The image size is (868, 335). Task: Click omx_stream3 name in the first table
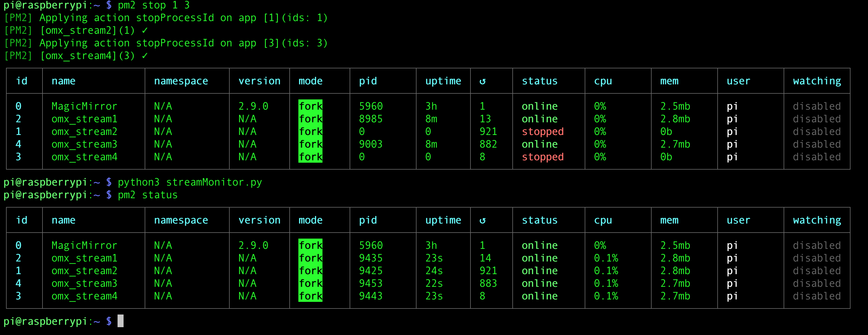click(84, 144)
